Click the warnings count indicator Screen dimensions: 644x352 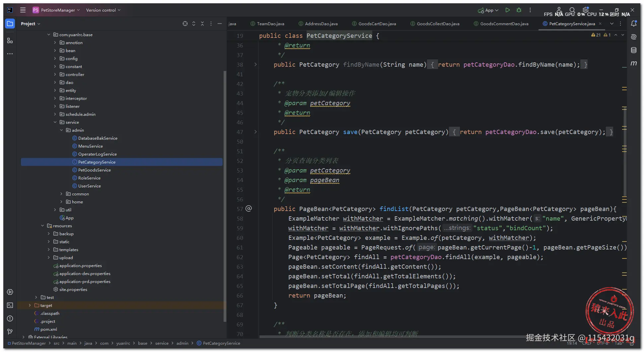(x=596, y=35)
